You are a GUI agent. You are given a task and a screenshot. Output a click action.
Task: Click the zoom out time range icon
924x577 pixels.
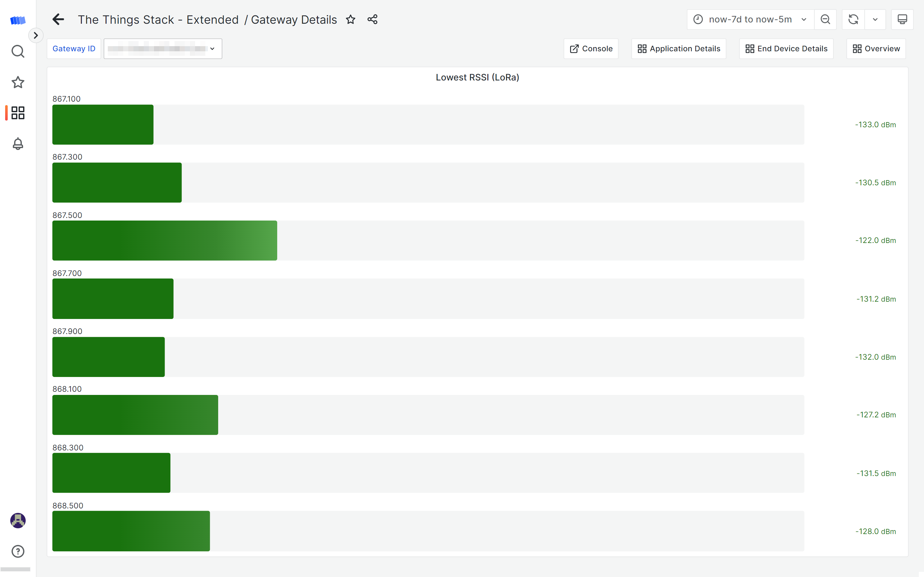coord(825,20)
